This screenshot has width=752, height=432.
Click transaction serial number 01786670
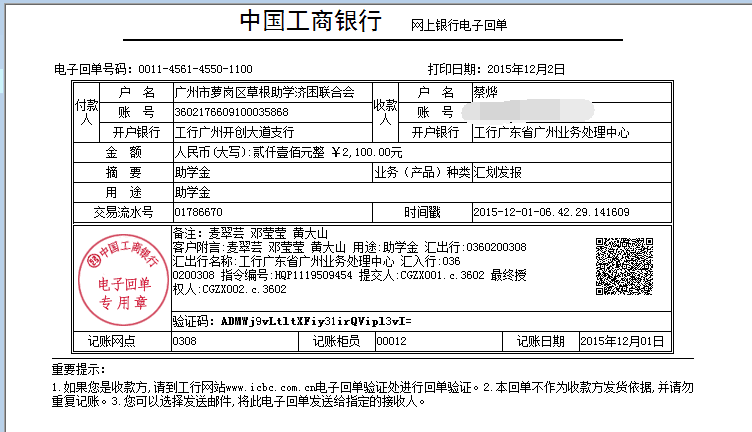(x=199, y=212)
